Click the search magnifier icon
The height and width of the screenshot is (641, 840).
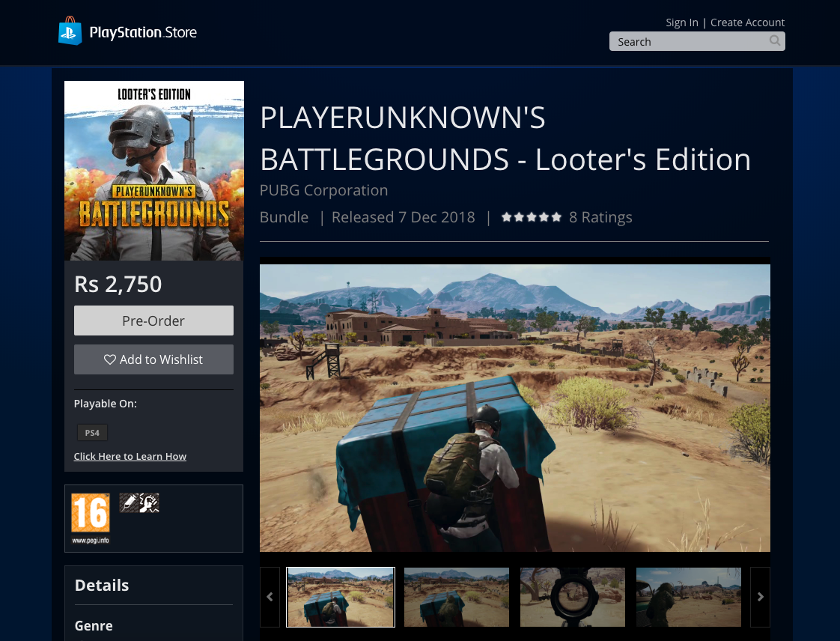point(775,41)
